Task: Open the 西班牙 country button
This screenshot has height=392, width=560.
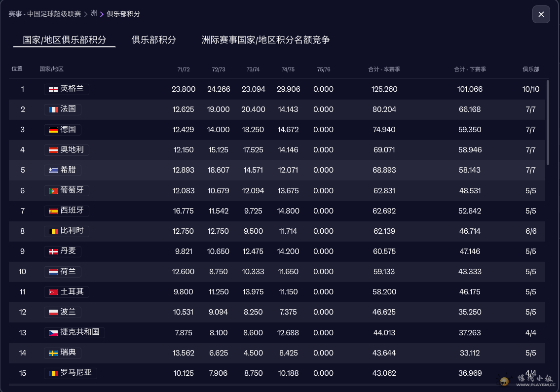Action: [67, 211]
